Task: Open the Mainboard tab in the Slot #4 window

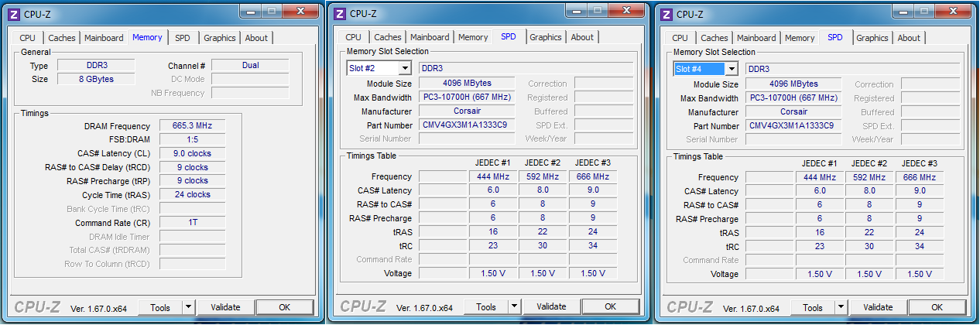Action: [x=756, y=38]
